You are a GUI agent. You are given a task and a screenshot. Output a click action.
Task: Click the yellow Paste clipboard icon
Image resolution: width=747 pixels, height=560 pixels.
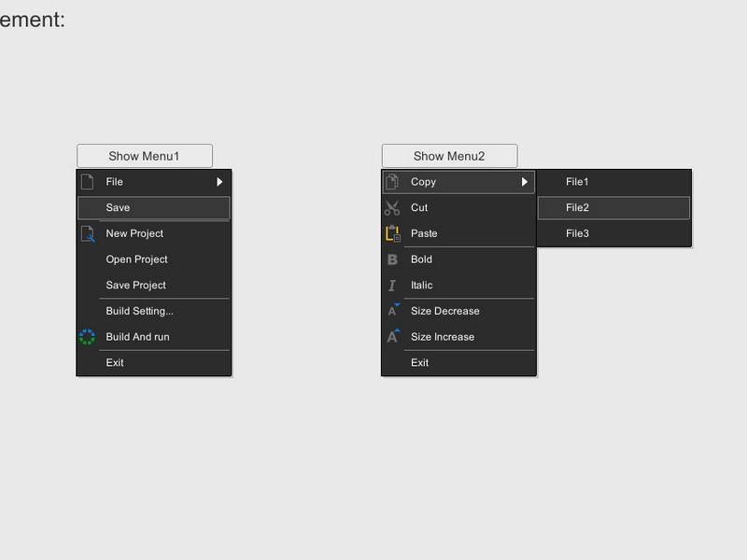(393, 233)
